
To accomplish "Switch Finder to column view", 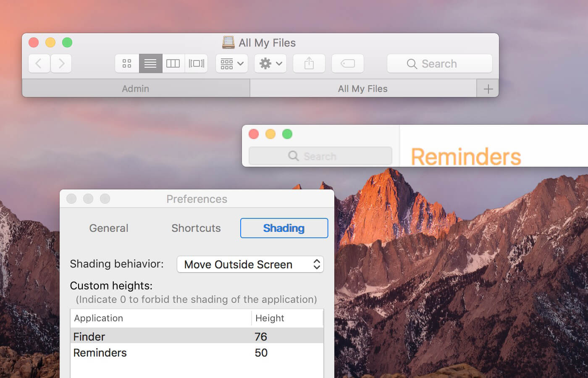I will click(173, 63).
